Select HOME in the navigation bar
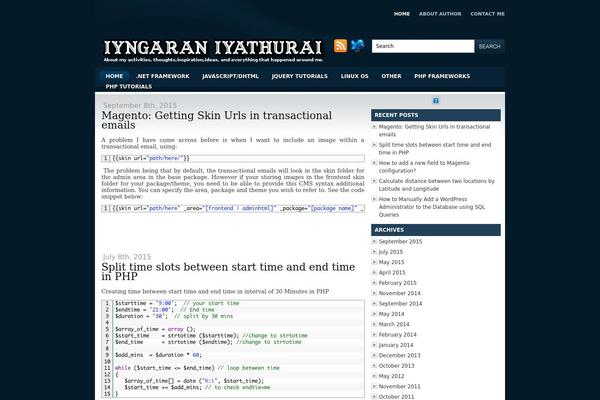 (x=114, y=76)
